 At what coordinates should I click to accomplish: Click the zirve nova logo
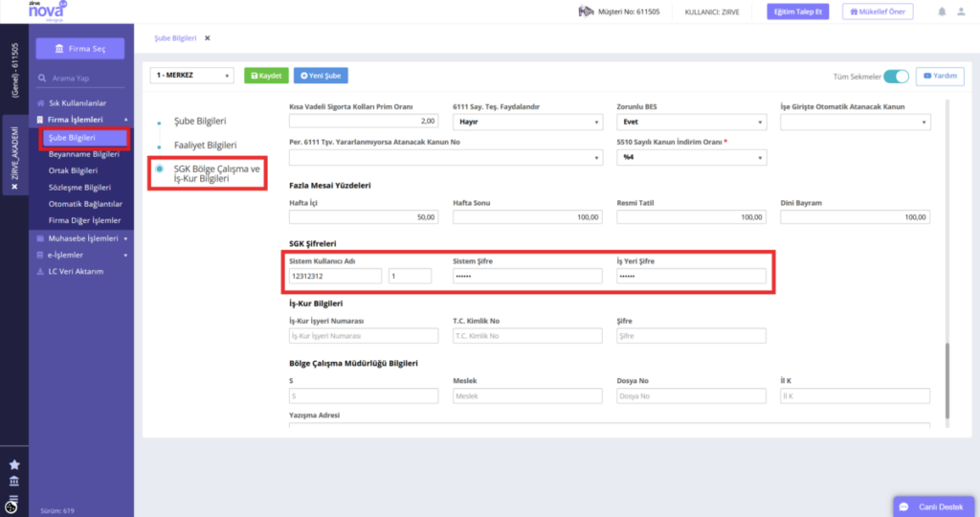48,11
